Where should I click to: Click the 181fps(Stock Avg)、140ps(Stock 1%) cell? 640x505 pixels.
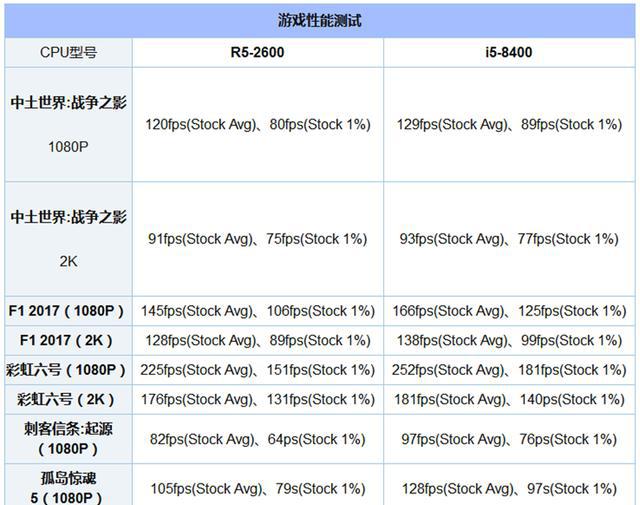509,399
